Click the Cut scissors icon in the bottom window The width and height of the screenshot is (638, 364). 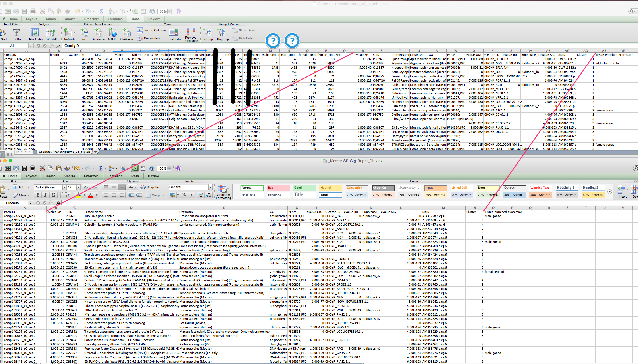click(42, 168)
